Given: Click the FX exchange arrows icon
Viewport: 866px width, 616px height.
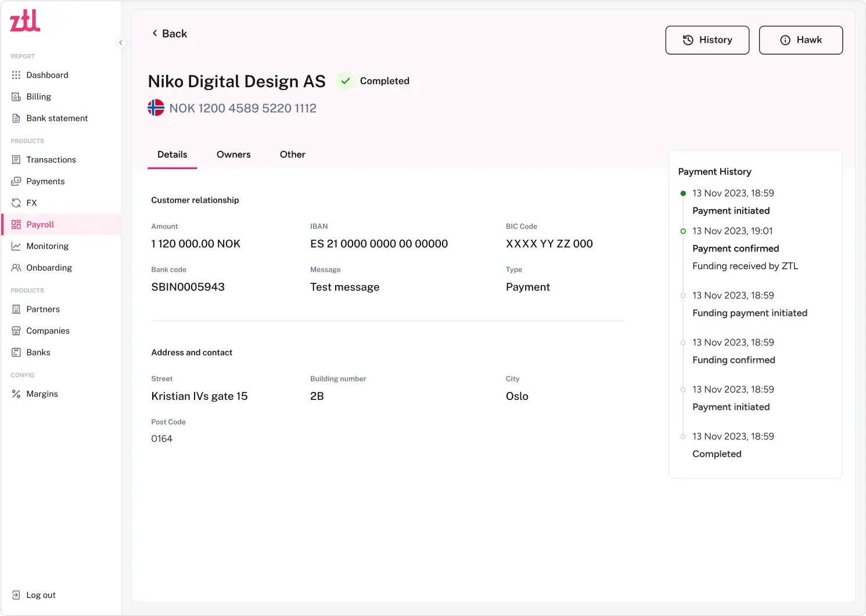Looking at the screenshot, I should [x=16, y=203].
